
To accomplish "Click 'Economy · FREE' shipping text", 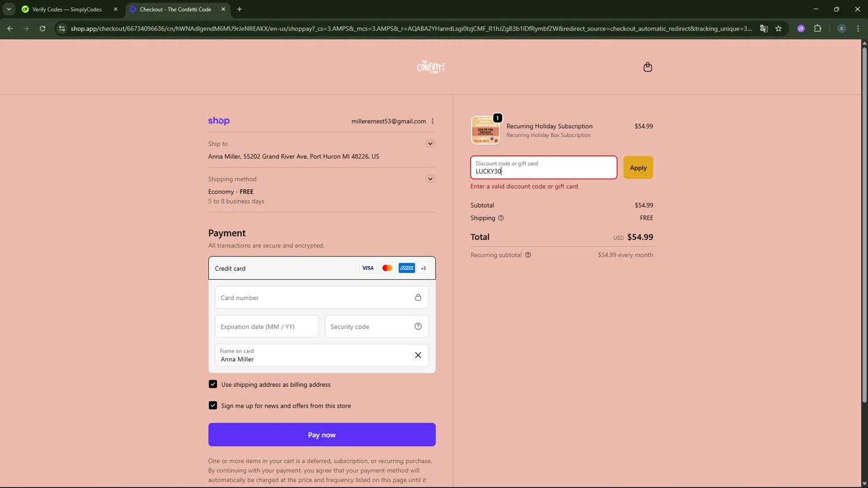I will coord(231,192).
